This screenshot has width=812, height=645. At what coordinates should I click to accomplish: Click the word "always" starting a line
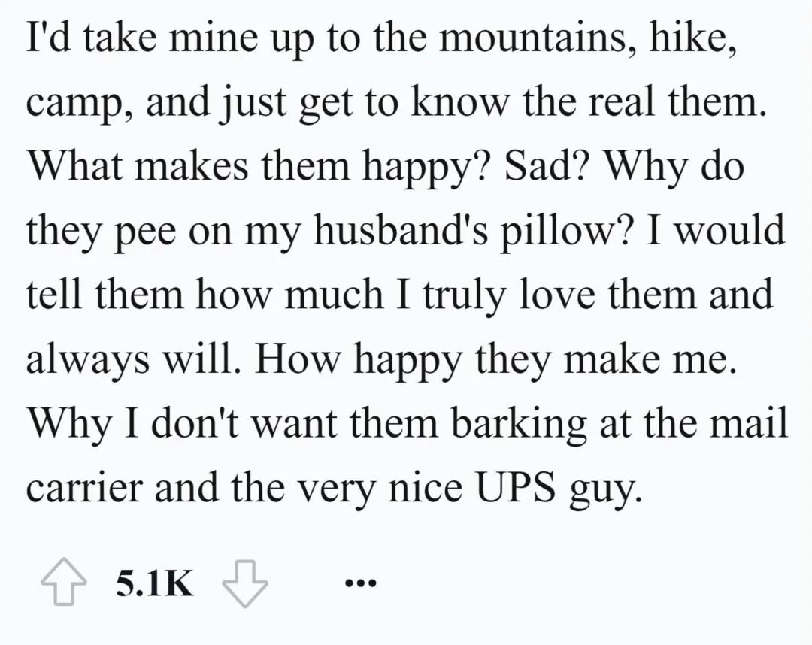point(87,360)
